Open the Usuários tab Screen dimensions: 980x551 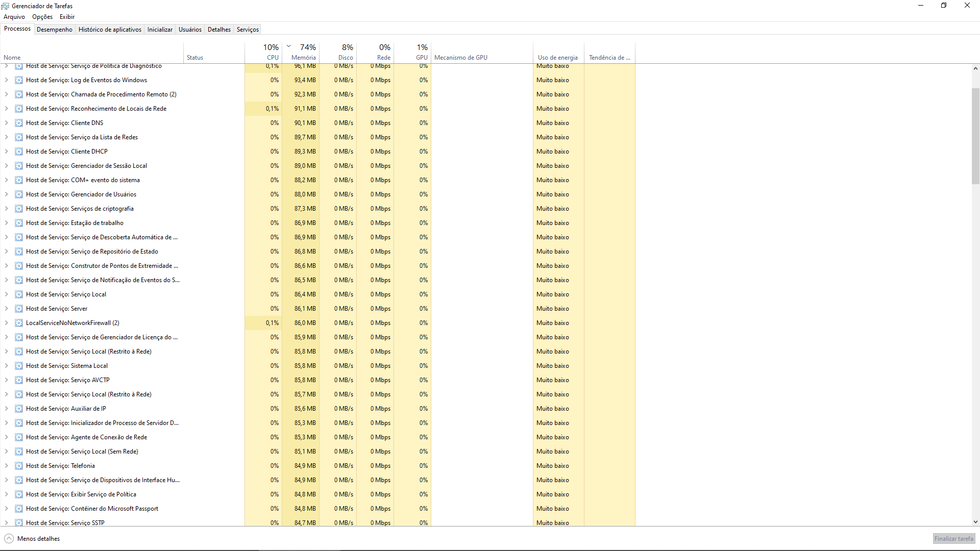[x=190, y=30]
